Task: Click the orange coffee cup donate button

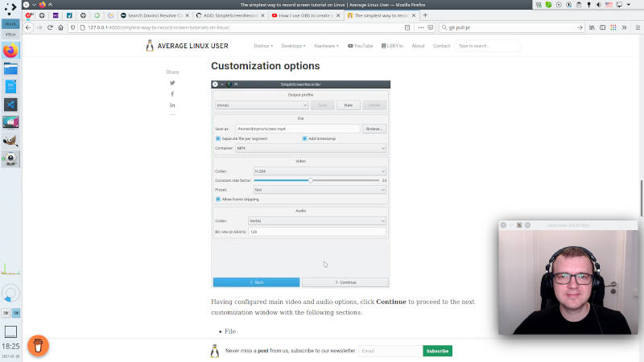Action: [38, 346]
